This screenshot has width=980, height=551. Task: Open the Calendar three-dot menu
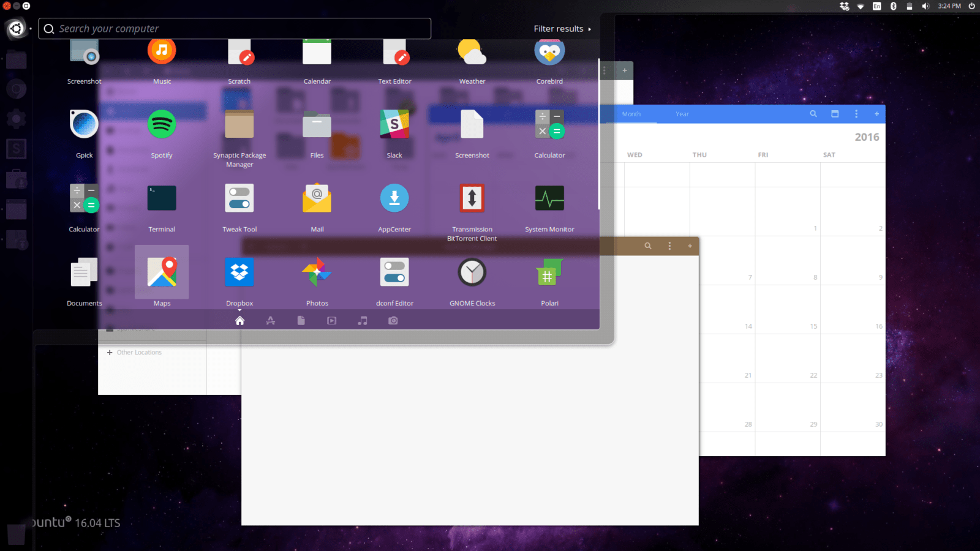coord(856,114)
